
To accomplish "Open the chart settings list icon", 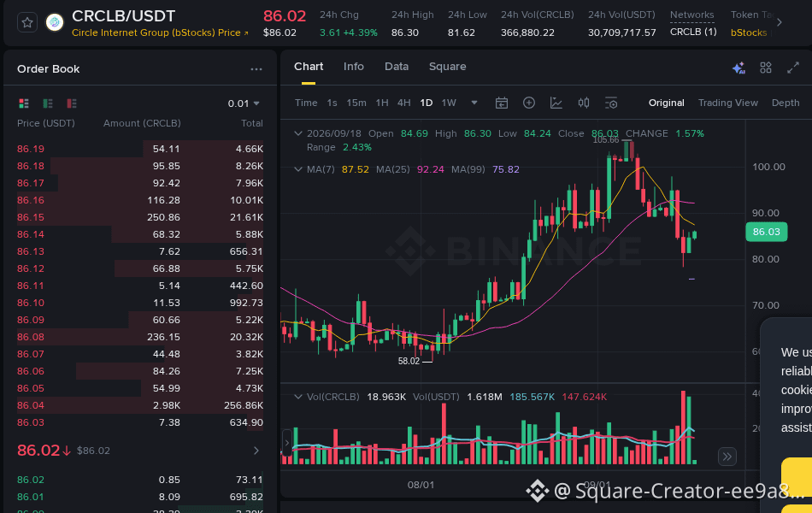I will click(611, 103).
